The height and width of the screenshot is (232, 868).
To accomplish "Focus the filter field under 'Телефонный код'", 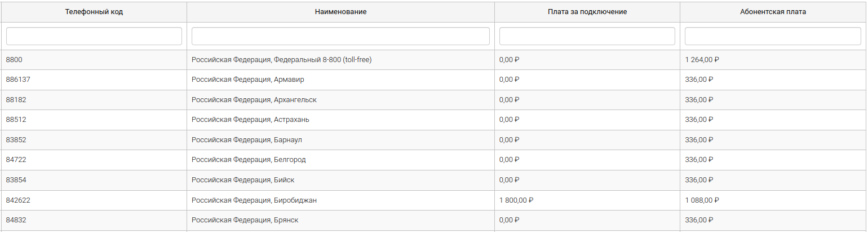I will (x=94, y=36).
